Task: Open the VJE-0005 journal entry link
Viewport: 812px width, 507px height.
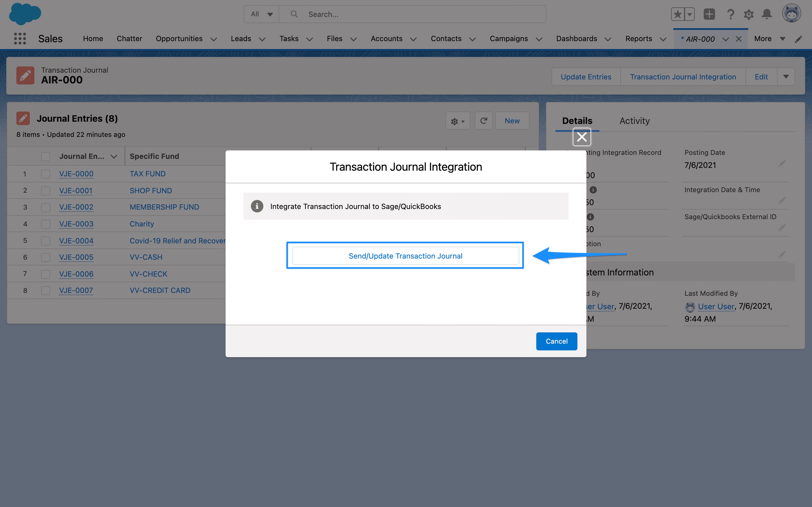Action: pos(76,257)
